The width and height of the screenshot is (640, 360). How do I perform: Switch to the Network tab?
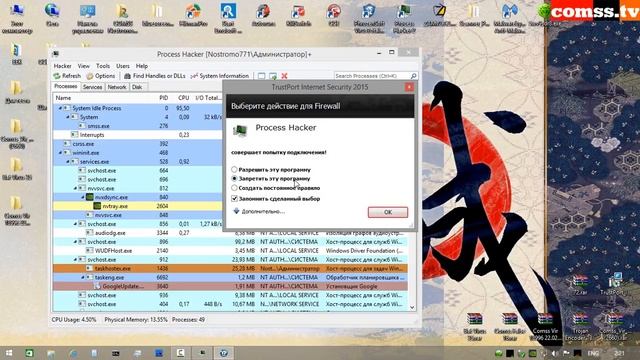pyautogui.click(x=117, y=87)
